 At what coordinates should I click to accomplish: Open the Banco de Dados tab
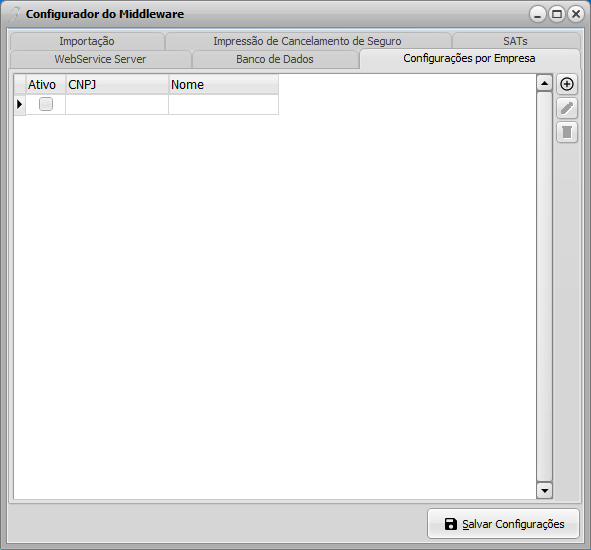click(275, 59)
